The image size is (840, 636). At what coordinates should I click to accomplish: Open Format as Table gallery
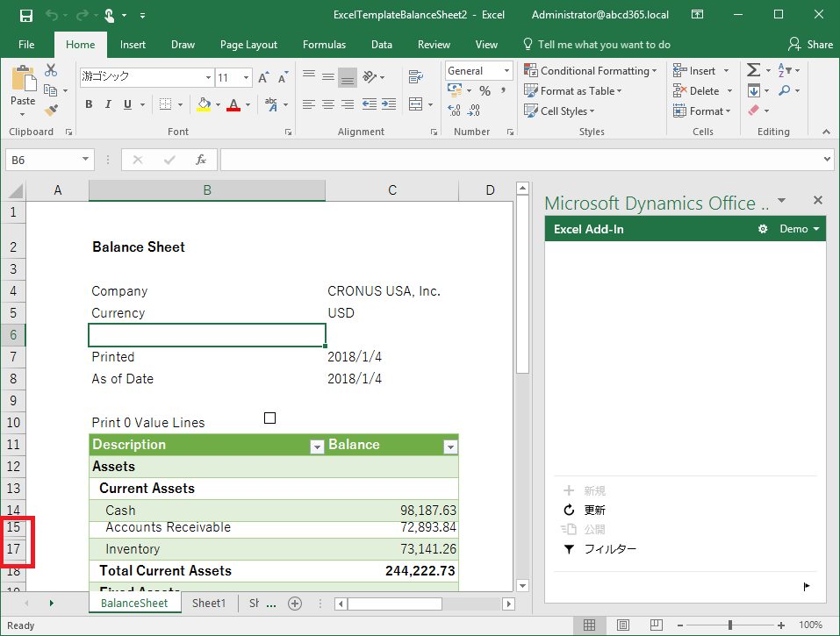tap(572, 91)
